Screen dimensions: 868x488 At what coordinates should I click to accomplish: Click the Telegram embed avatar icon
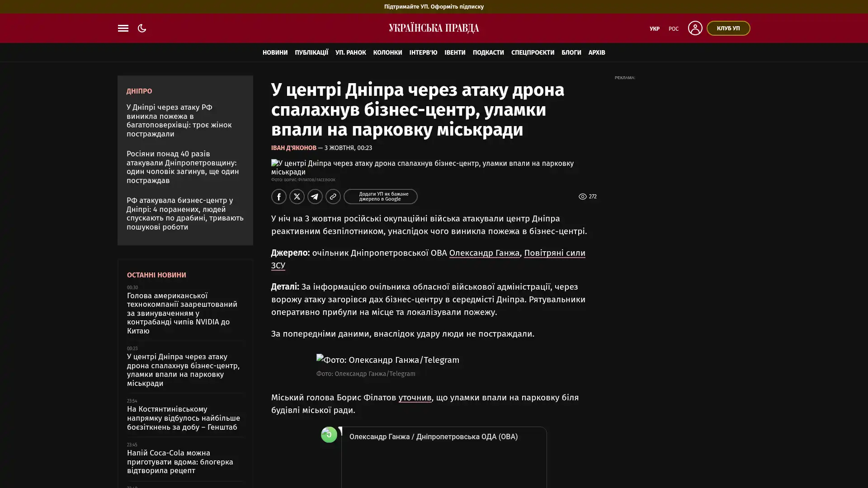click(329, 434)
